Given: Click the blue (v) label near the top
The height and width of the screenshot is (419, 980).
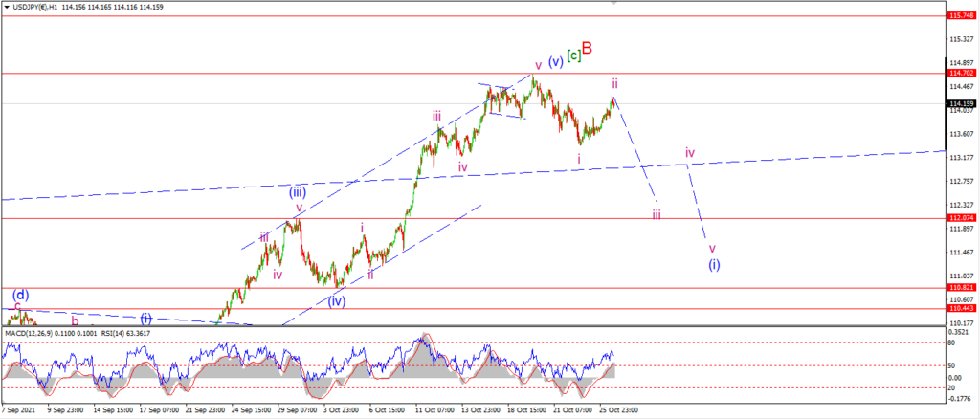Looking at the screenshot, I should [x=556, y=62].
